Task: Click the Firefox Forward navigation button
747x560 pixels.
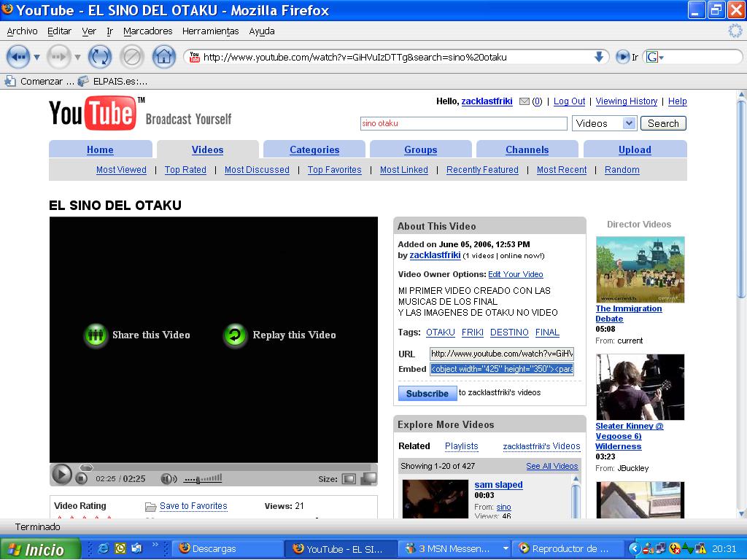Action: click(x=58, y=57)
